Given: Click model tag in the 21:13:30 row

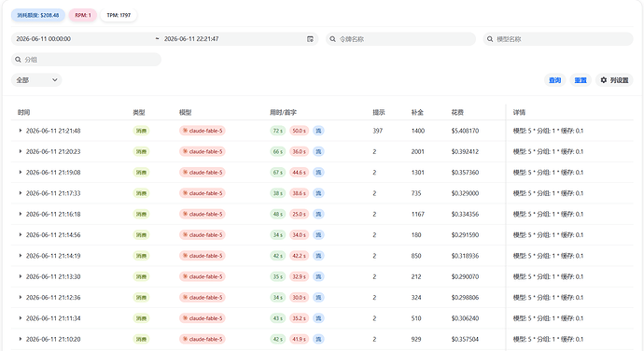Looking at the screenshot, I should click(203, 276).
